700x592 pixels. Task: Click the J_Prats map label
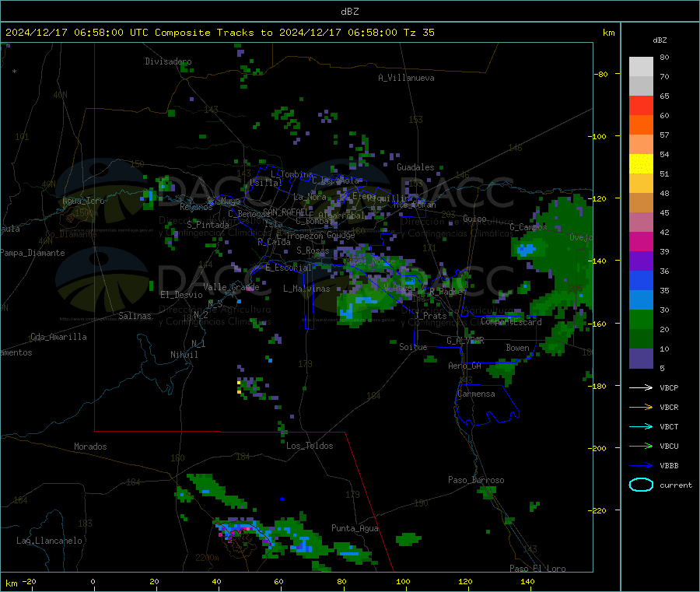click(430, 316)
